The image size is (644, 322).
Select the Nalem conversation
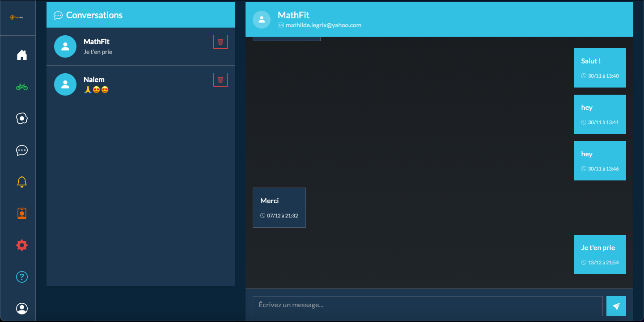[134, 84]
